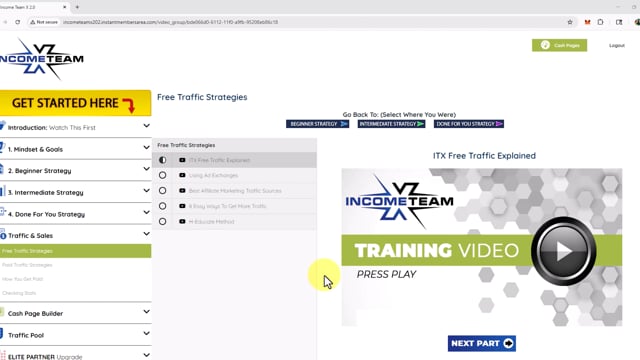This screenshot has width=640, height=360.
Task: Select the Paid Traffic Strategies submenu item
Action: 27,265
